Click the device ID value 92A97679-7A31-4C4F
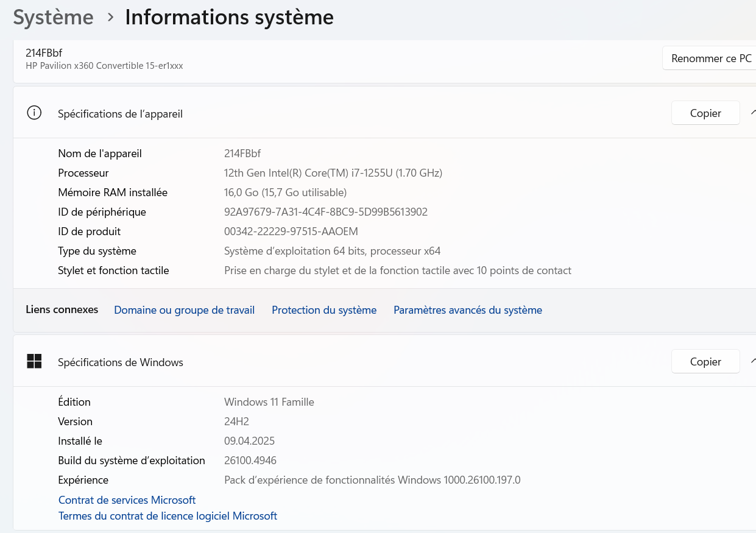 (326, 212)
